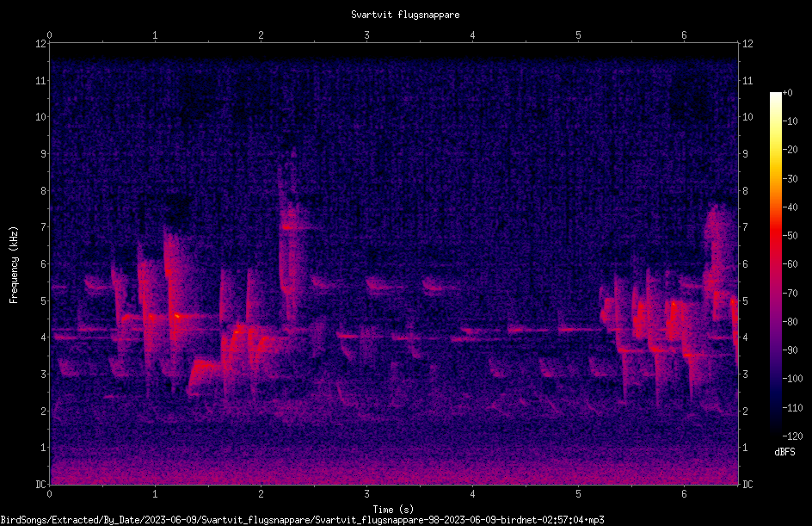
Task: Click '12' on the right frequency axis
Action: [x=747, y=44]
